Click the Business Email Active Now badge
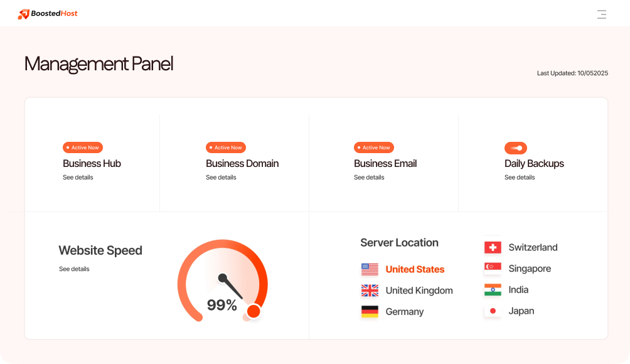 373,147
